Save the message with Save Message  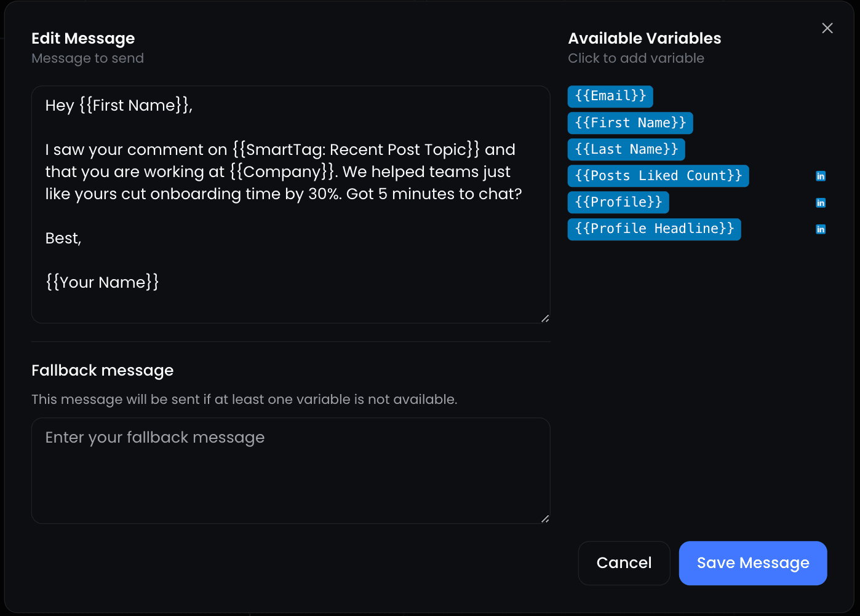click(x=753, y=563)
